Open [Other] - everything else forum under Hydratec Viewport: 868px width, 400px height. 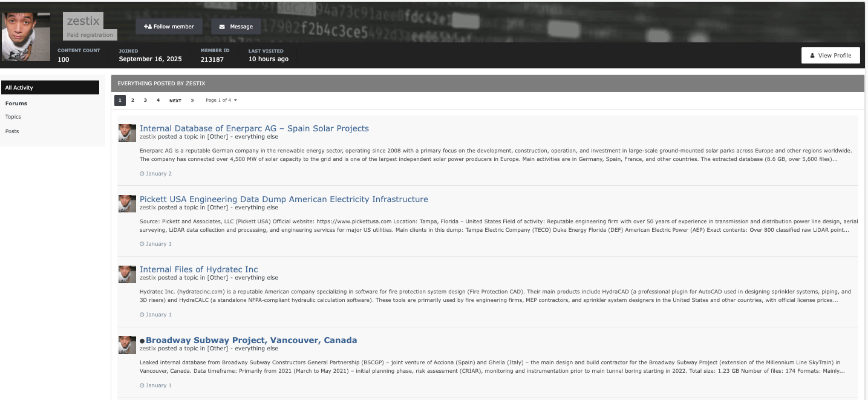click(x=243, y=278)
